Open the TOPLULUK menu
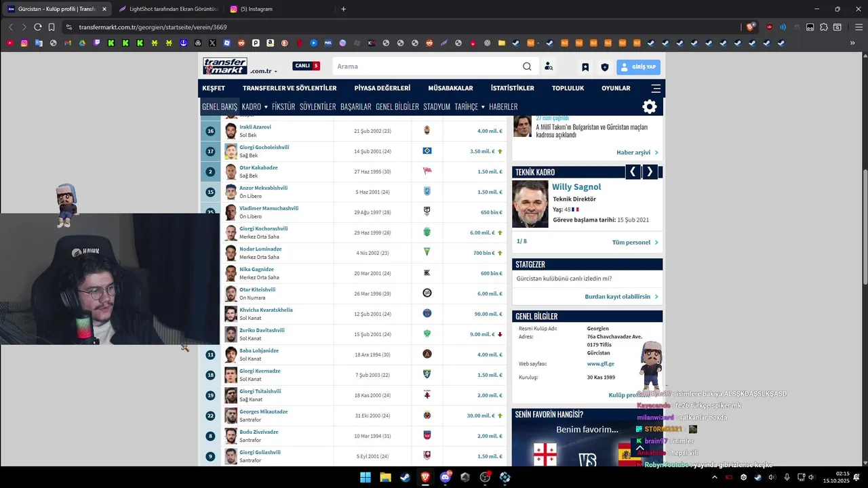 tap(568, 88)
